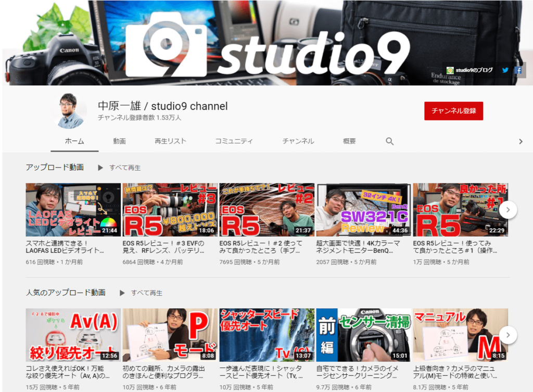Click the title 一歩進んだ表現に！シャッタースピード優先オート
This screenshot has height=392, width=533.
point(261,372)
